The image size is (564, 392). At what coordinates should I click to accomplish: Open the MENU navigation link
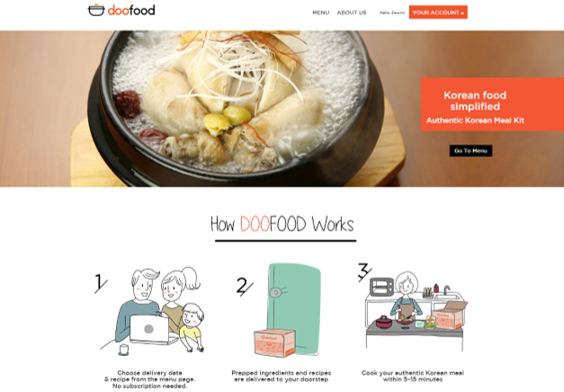tap(320, 13)
